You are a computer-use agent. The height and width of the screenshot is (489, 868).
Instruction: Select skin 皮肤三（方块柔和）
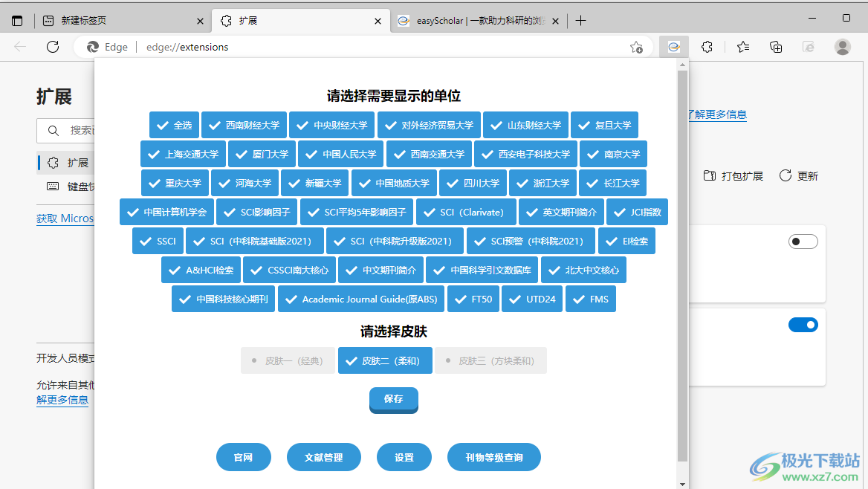tap(490, 360)
